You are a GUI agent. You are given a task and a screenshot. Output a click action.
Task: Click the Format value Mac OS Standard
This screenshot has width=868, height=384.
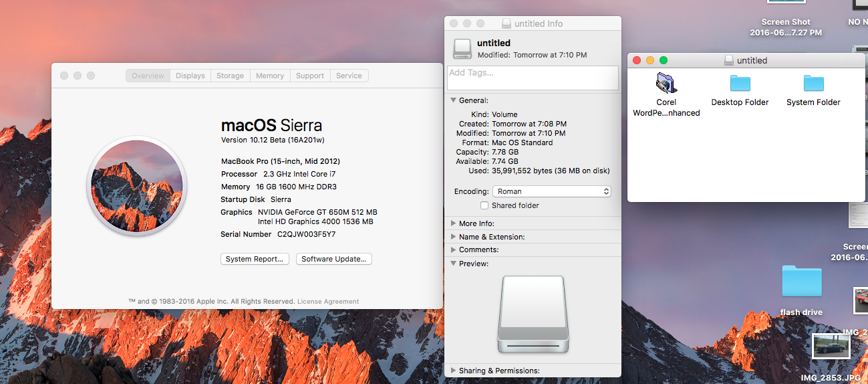(x=523, y=142)
